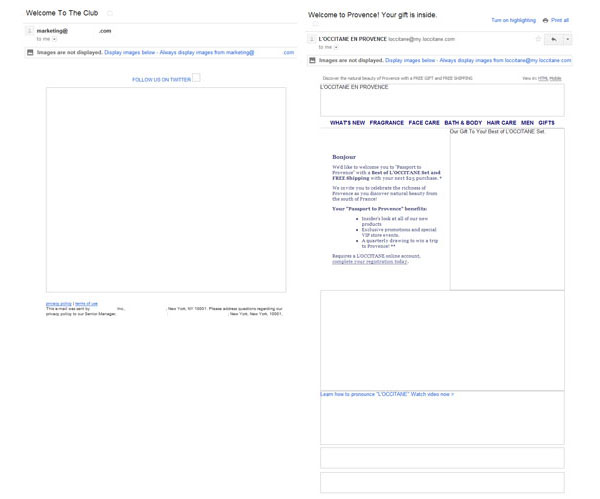This screenshot has height=499, width=600.
Task: Click marketing sender avatar icon
Action: (30, 32)
